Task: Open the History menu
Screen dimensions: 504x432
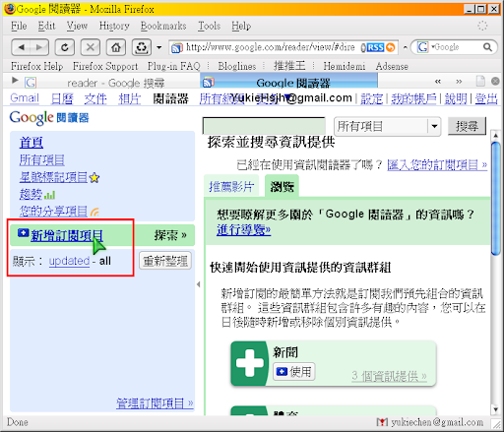Action: tap(114, 26)
